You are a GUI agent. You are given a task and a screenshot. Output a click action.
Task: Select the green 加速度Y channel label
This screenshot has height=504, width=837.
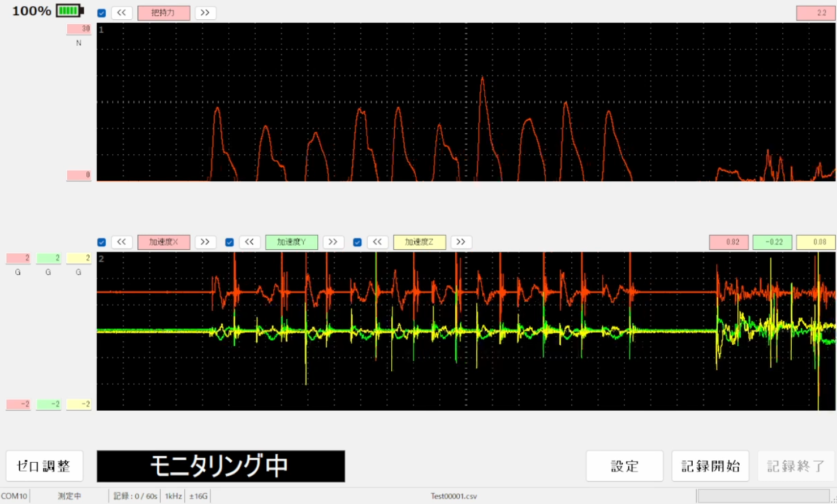tap(291, 242)
